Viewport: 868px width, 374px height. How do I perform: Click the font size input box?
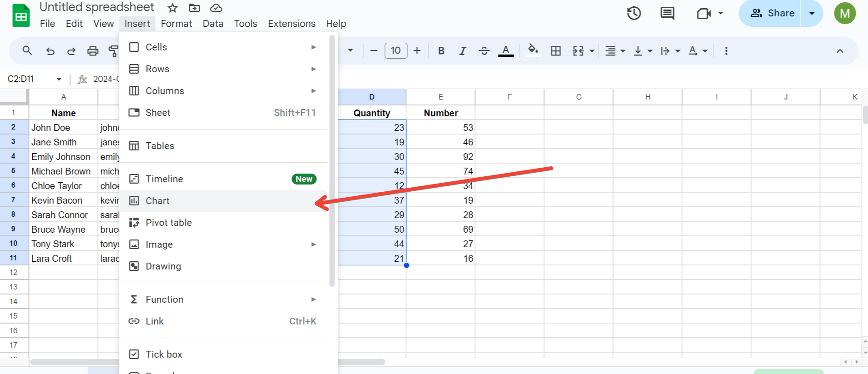pos(396,50)
